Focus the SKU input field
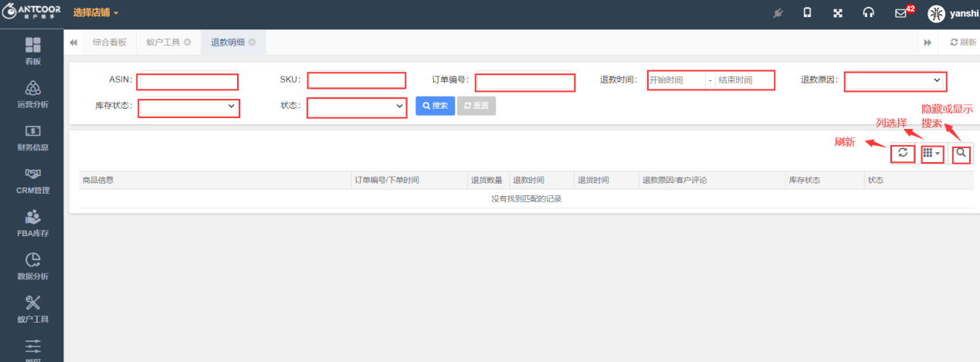 356,80
